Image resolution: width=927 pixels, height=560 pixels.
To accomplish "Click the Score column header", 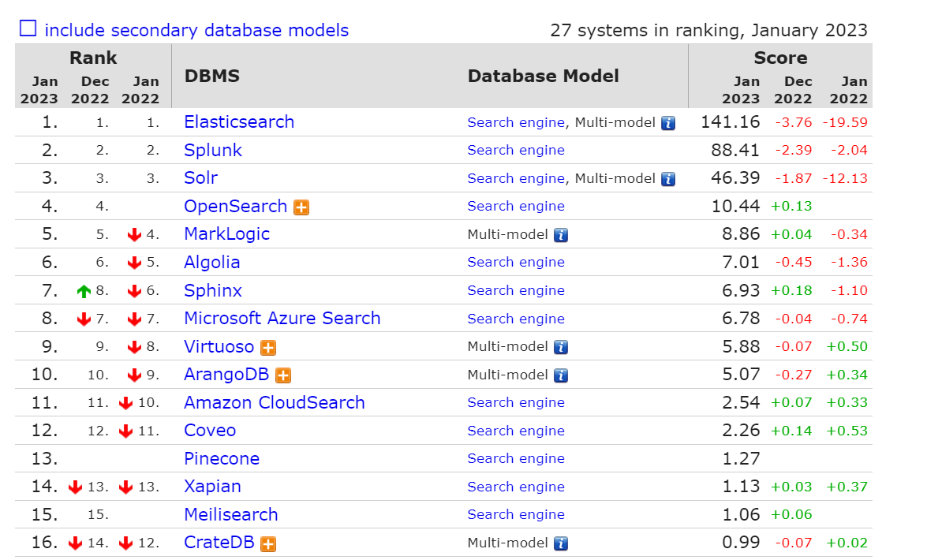I will pyautogui.click(x=780, y=58).
